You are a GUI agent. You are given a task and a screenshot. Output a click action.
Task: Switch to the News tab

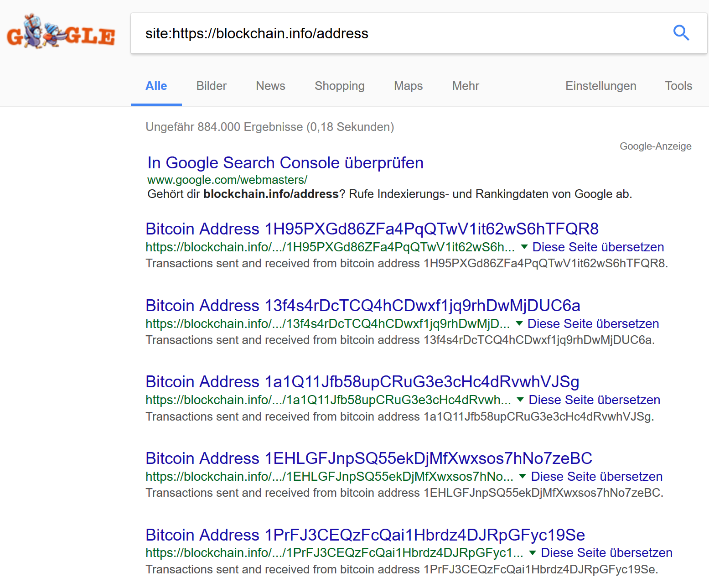point(270,86)
